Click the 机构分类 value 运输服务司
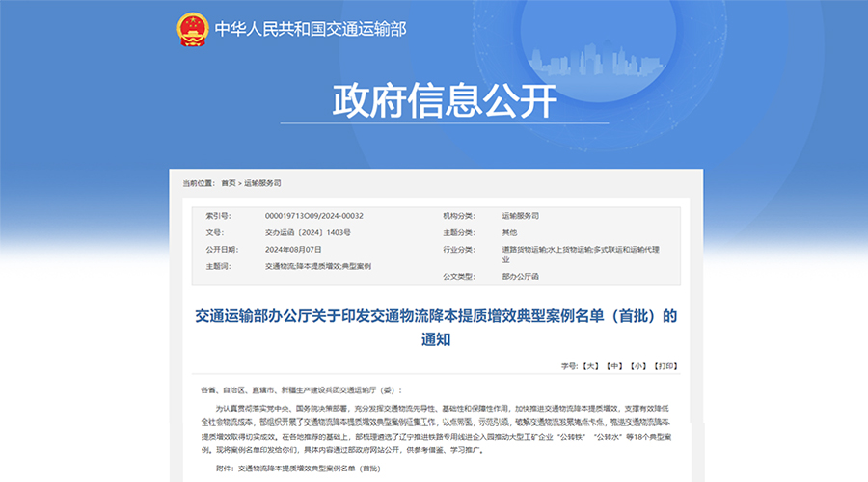This screenshot has height=482, width=868. (x=521, y=216)
